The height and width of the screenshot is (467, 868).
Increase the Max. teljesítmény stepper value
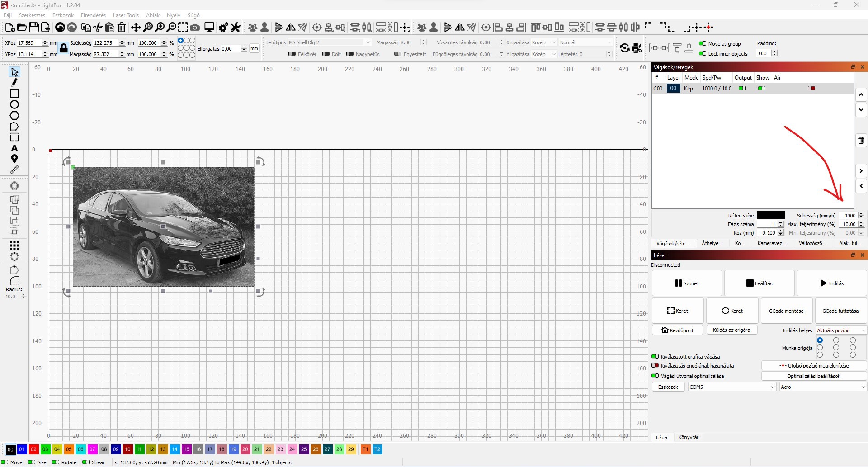click(861, 222)
